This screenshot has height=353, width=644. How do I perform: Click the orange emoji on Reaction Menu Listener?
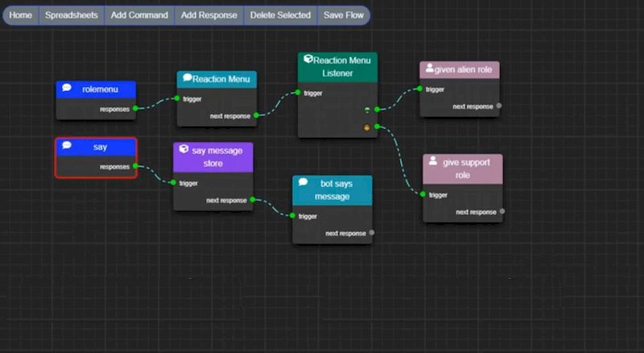coord(367,127)
